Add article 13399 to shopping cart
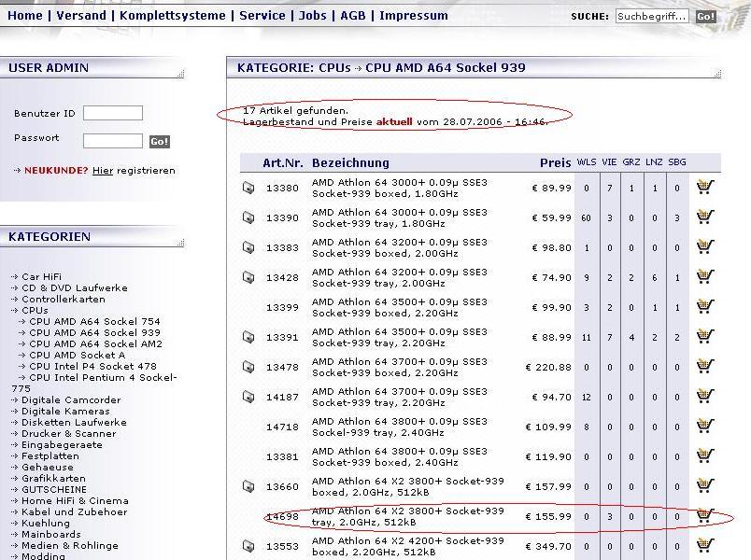The image size is (751, 560). pyautogui.click(x=705, y=306)
